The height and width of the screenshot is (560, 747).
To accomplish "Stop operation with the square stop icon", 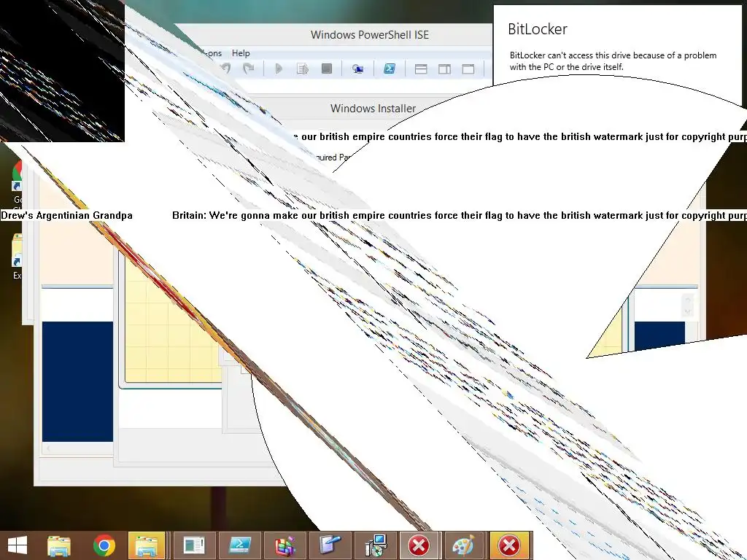I will coord(326,69).
